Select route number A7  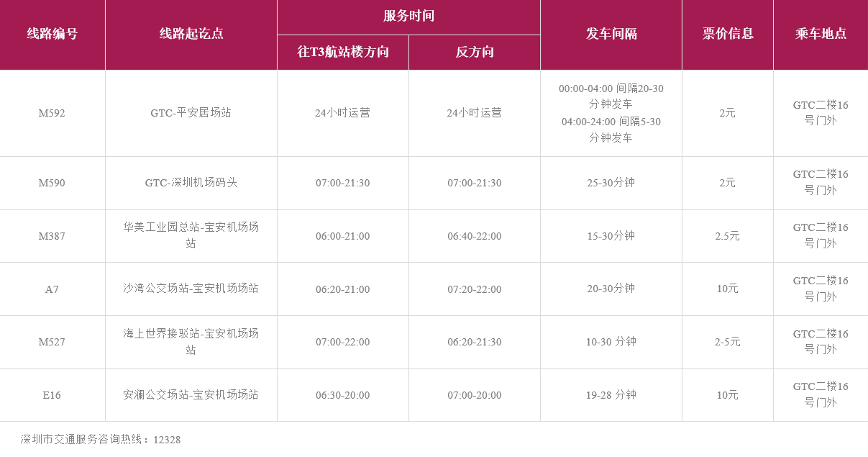52,289
